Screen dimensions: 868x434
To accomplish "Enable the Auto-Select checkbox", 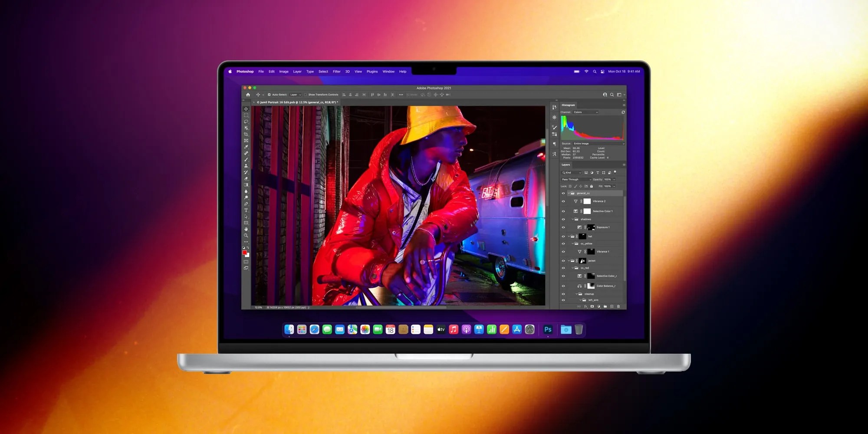I will (269, 95).
